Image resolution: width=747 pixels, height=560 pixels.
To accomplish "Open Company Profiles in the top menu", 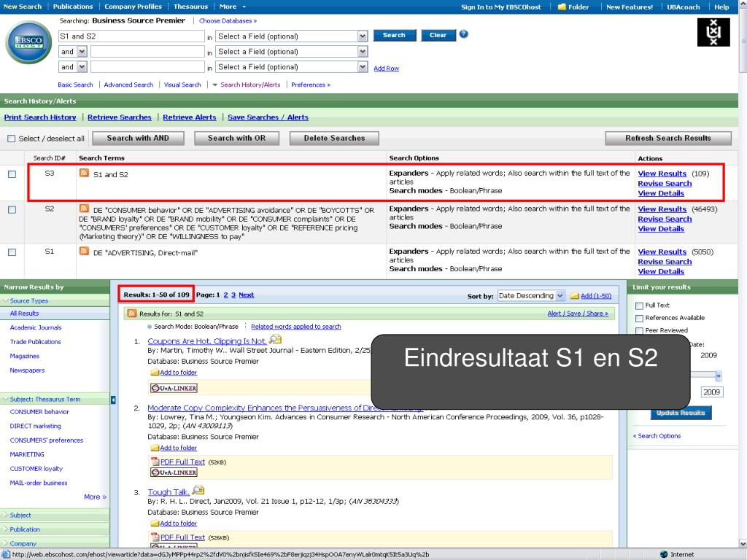I will coord(133,7).
